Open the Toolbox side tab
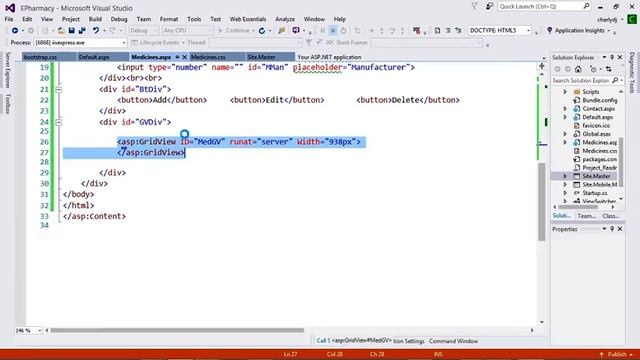 7,104
